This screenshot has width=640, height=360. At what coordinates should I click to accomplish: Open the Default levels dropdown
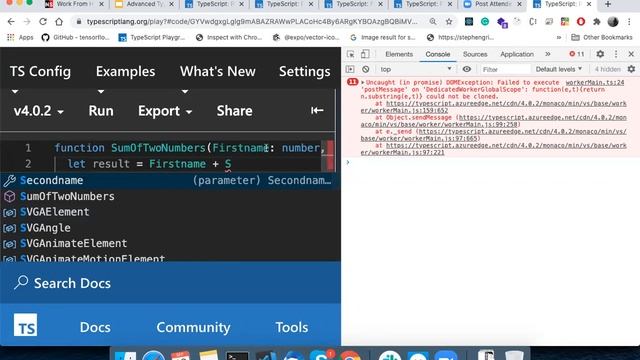[558, 69]
